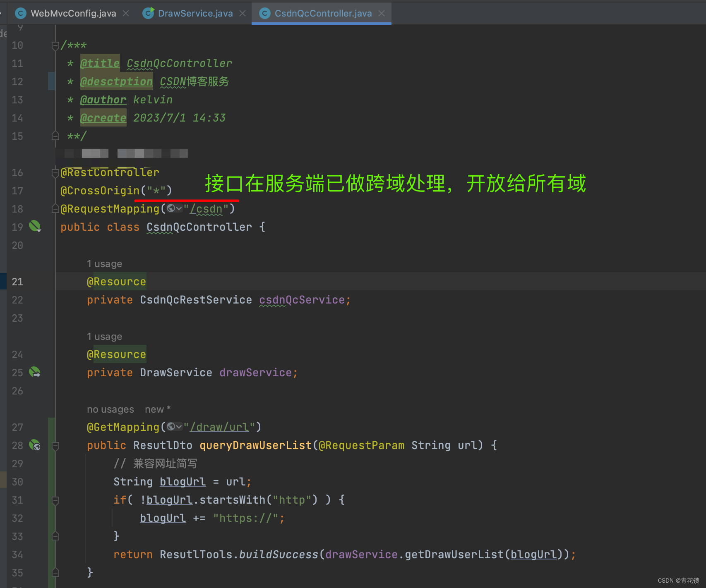
Task: Open the URL globe dropdown in @GetMapping
Action: (174, 426)
